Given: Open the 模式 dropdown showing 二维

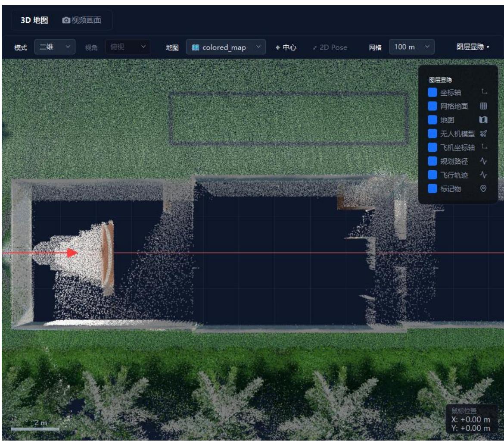Looking at the screenshot, I should tap(55, 47).
